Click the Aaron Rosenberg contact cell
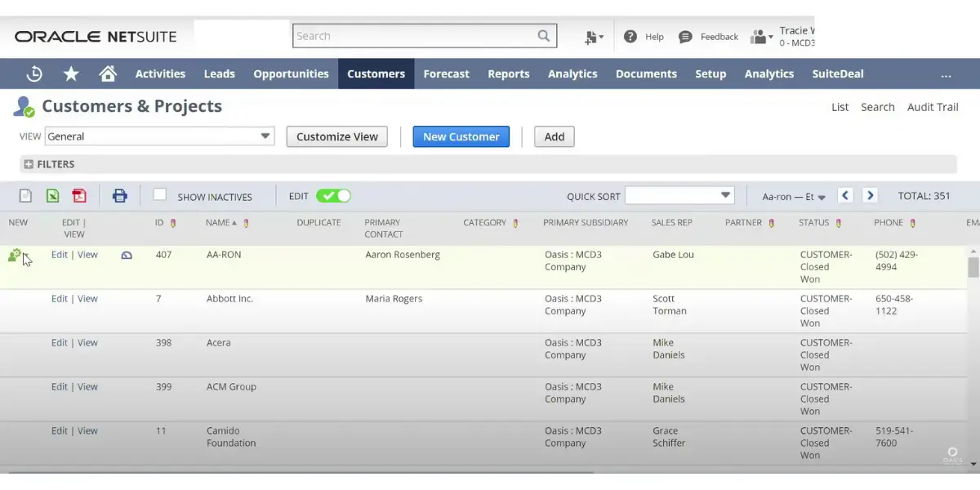The width and height of the screenshot is (980, 490). (x=403, y=255)
